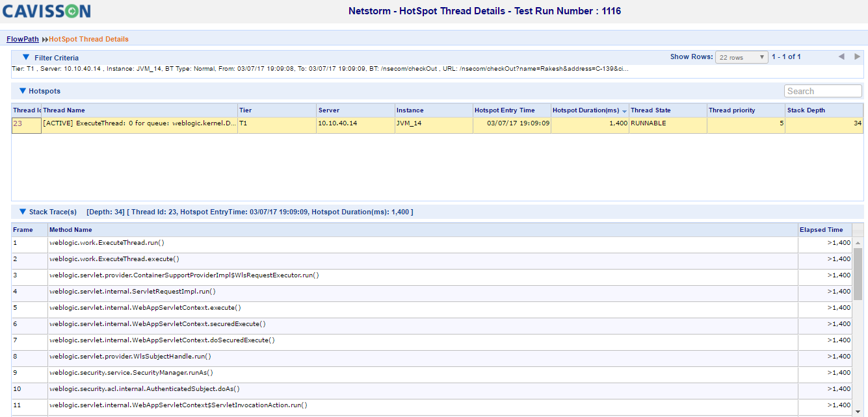Viewport: 868px width, 417px height.
Task: Click JVM_14 instance cell
Action: tap(434, 125)
